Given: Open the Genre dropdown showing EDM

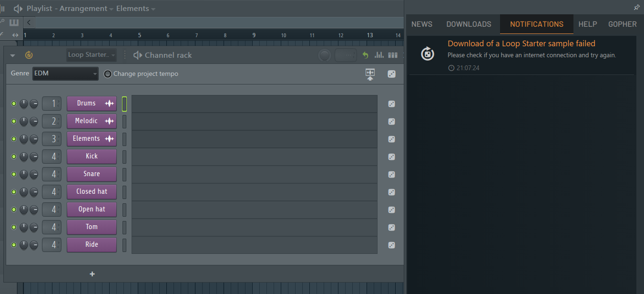Looking at the screenshot, I should coord(65,73).
